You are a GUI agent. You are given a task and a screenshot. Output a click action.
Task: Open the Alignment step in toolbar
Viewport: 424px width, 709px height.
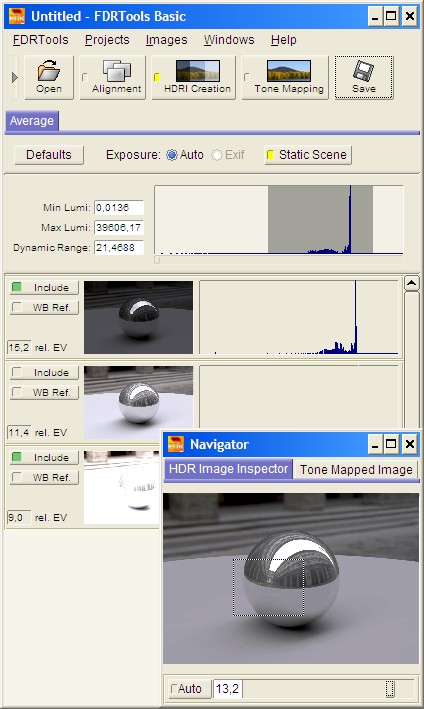tap(113, 77)
